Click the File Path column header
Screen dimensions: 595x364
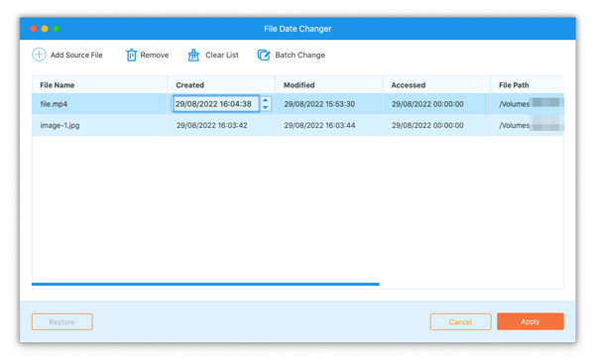point(528,85)
